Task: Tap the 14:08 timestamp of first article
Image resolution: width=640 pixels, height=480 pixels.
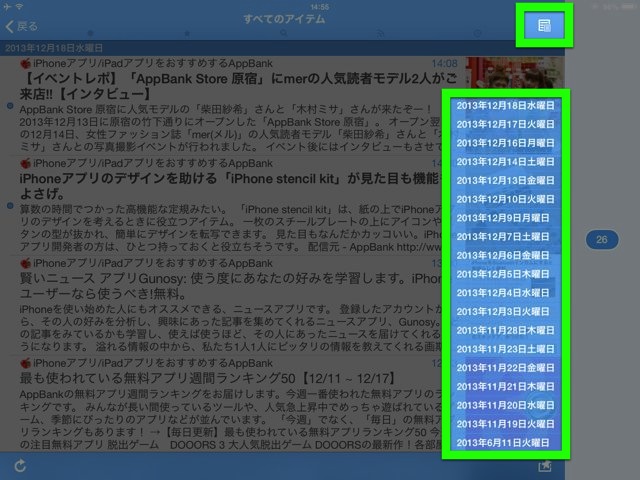Action: (444, 64)
